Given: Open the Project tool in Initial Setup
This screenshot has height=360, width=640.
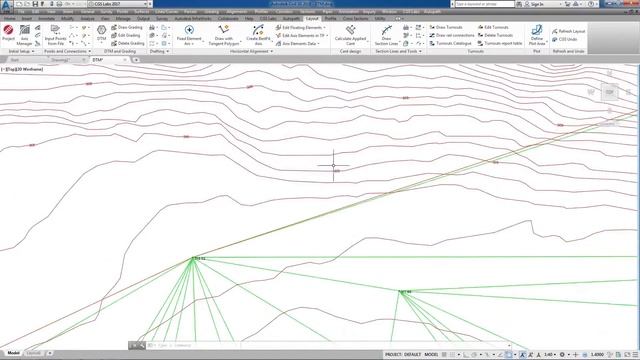Looking at the screenshot, I should tap(8, 34).
